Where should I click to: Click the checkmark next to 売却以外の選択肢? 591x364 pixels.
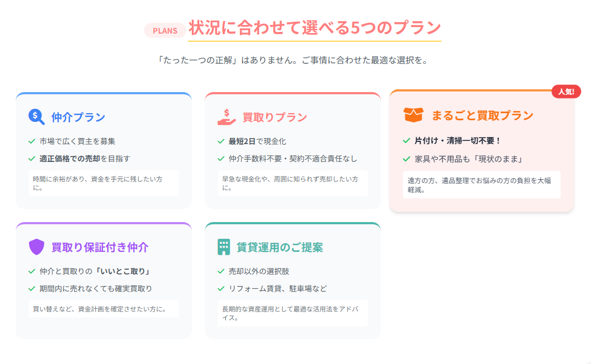pyautogui.click(x=221, y=271)
